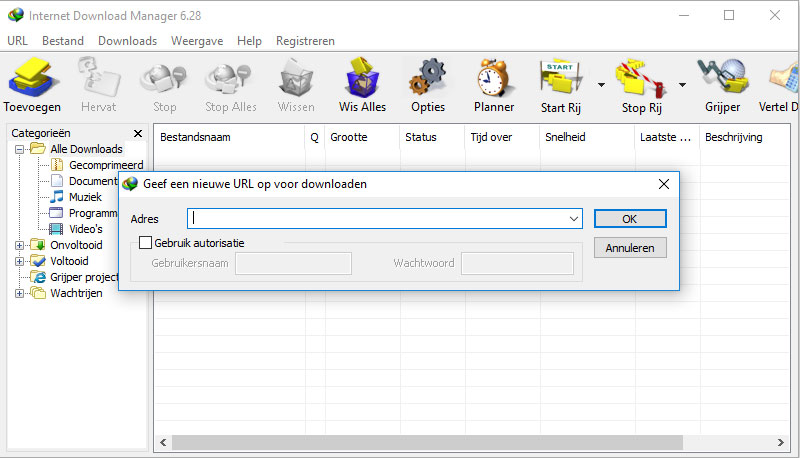The height and width of the screenshot is (458, 800).
Task: Collapse the Alle Downloads tree node
Action: pos(19,149)
